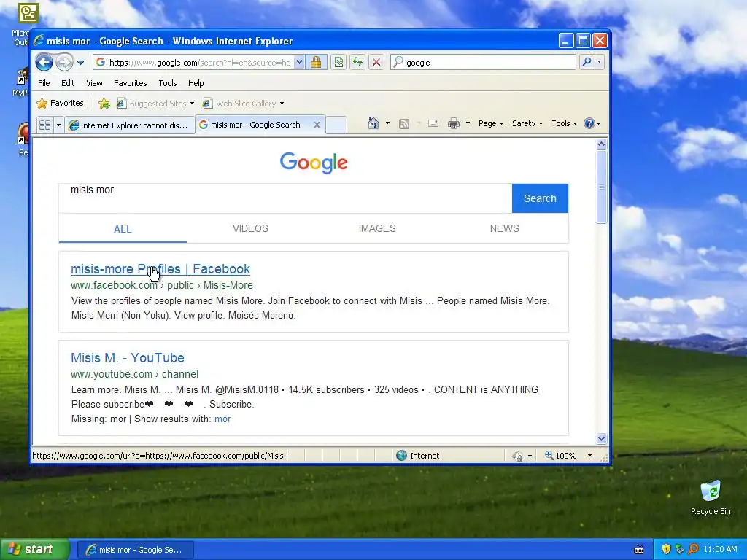Switch to the IMAGES results tab
The width and height of the screenshot is (747, 560).
click(x=377, y=228)
